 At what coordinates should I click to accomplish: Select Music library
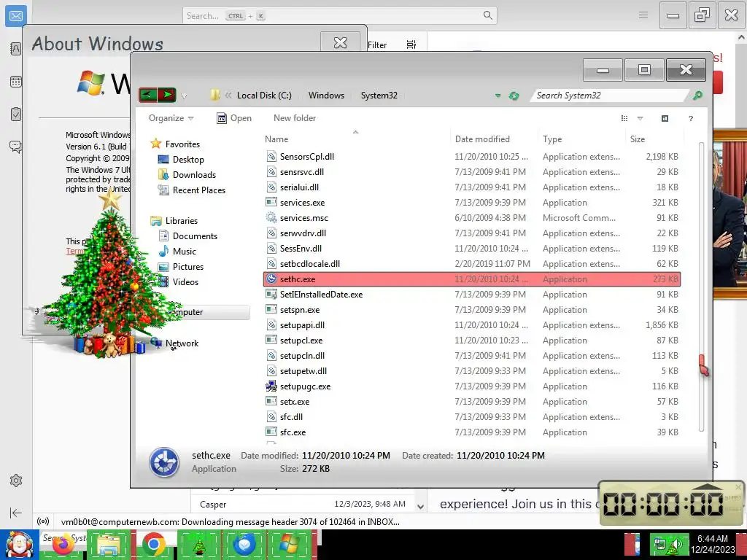177,251
